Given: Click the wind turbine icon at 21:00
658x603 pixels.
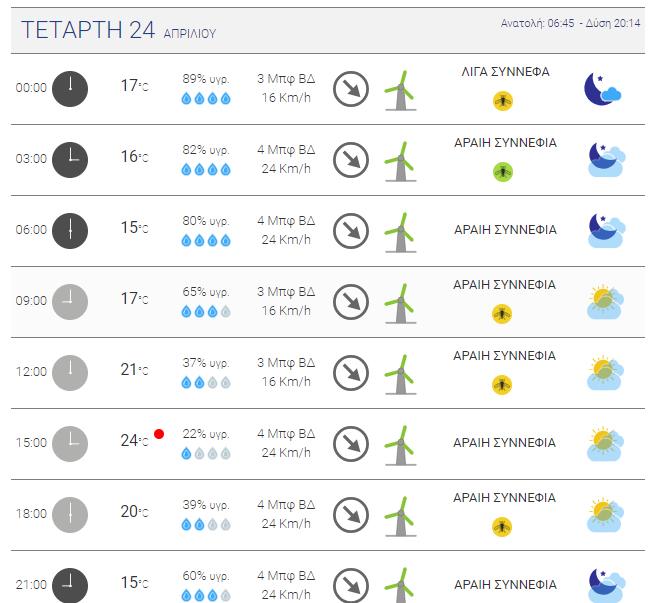Looking at the screenshot, I should 401,585.
